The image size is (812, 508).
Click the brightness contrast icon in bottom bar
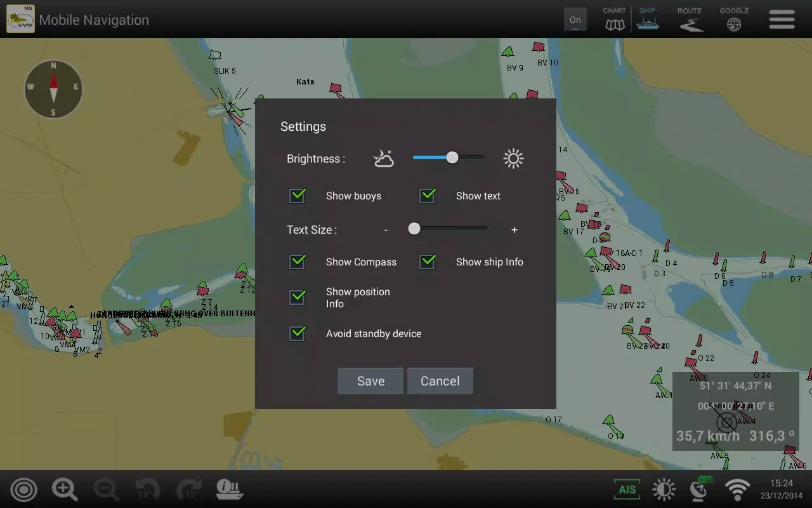click(664, 489)
